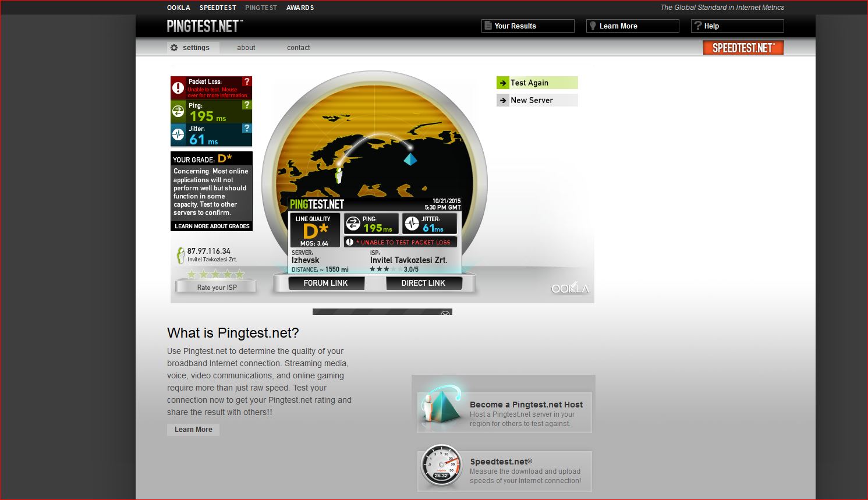Click the MOS: 3.64 value

(314, 243)
